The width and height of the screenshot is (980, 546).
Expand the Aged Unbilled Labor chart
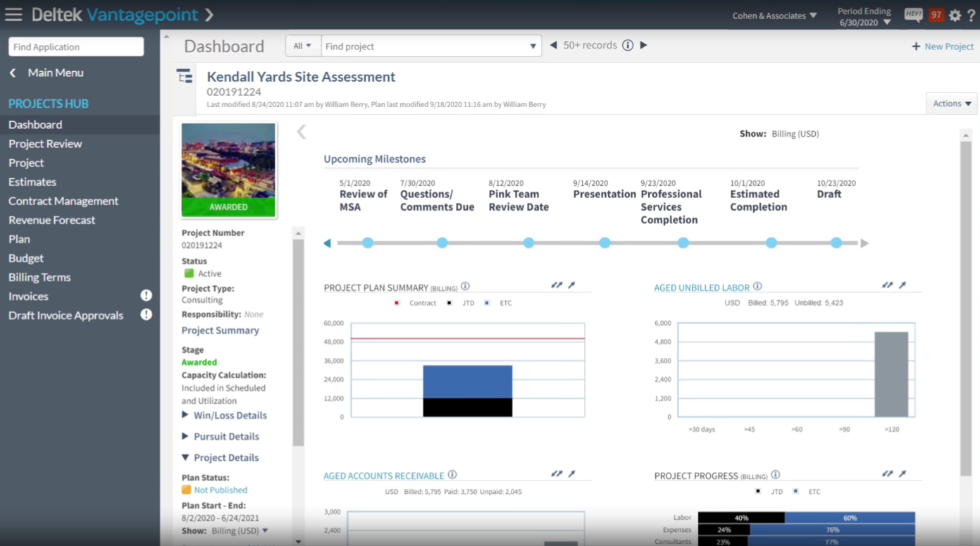888,285
